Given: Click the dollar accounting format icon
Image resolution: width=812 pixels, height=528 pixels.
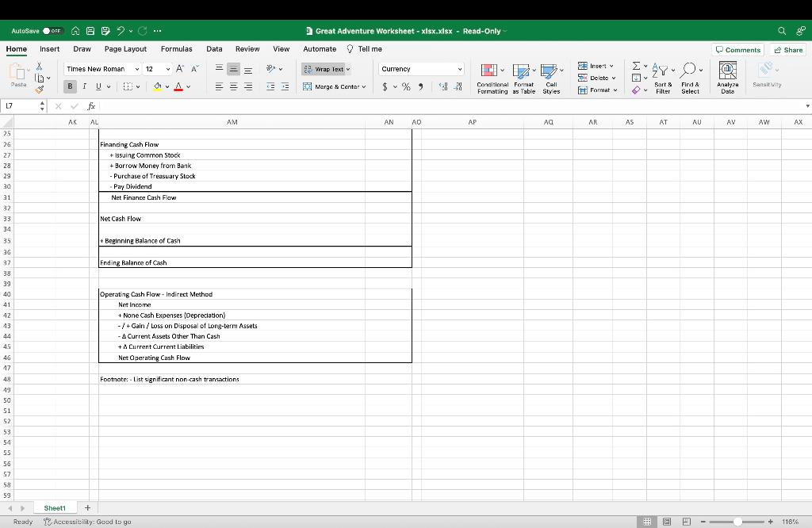Looking at the screenshot, I should point(385,86).
